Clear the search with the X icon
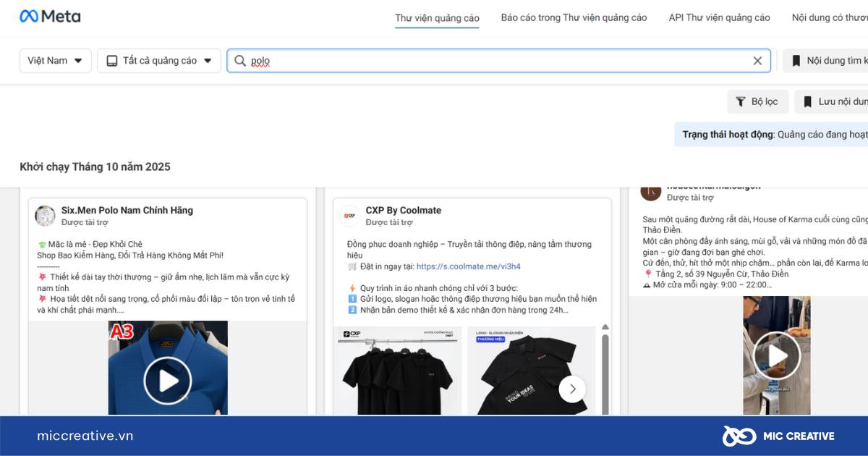Image resolution: width=868 pixels, height=456 pixels. 757,61
